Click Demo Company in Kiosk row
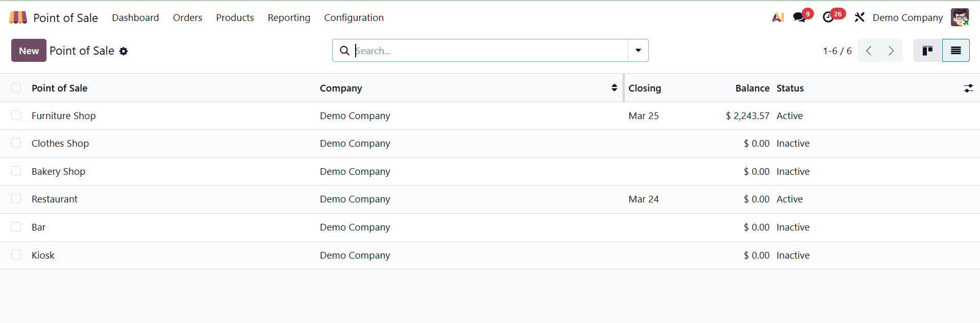 click(355, 255)
